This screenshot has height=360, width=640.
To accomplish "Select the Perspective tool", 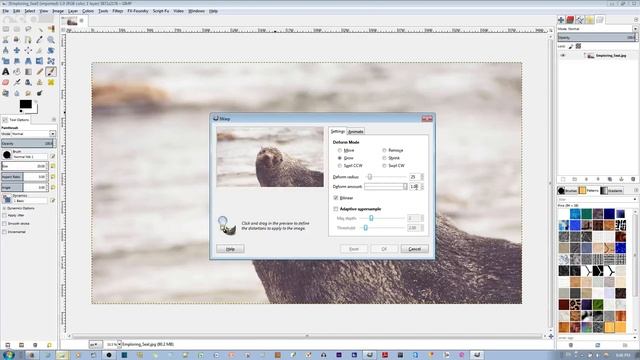I will [28, 61].
